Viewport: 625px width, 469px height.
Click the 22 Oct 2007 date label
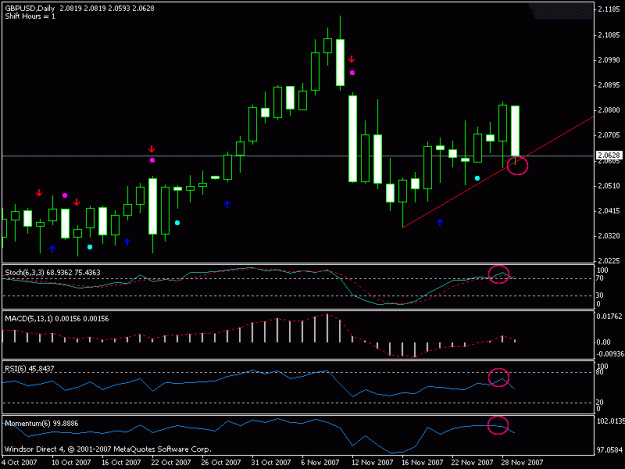click(171, 462)
